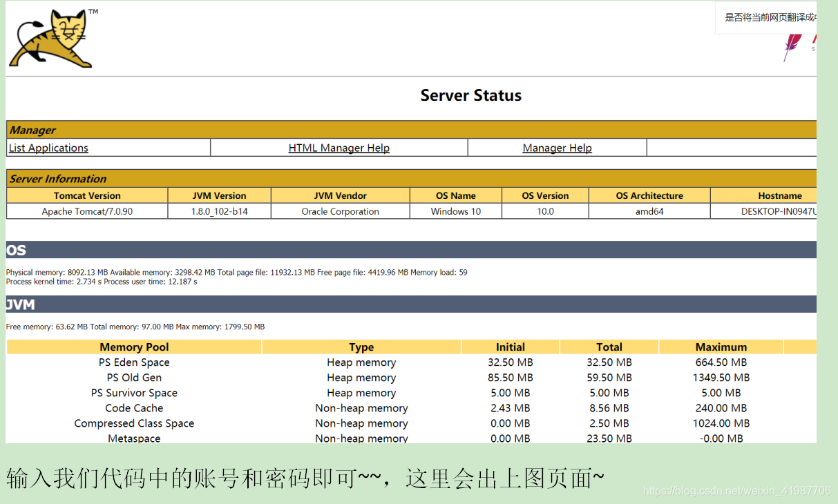Select the PS Eden Space row label

coord(134,362)
